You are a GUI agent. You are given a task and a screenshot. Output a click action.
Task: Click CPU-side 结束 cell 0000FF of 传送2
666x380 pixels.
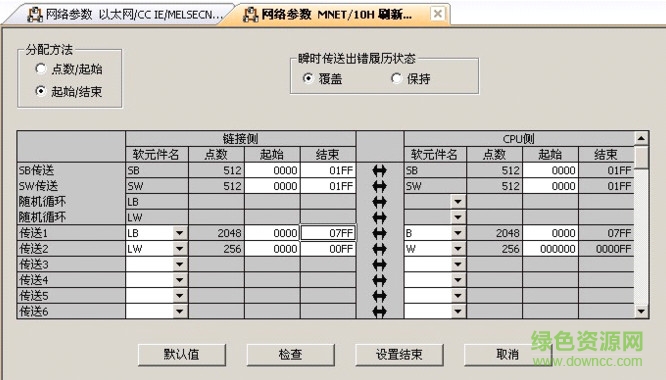coord(606,249)
